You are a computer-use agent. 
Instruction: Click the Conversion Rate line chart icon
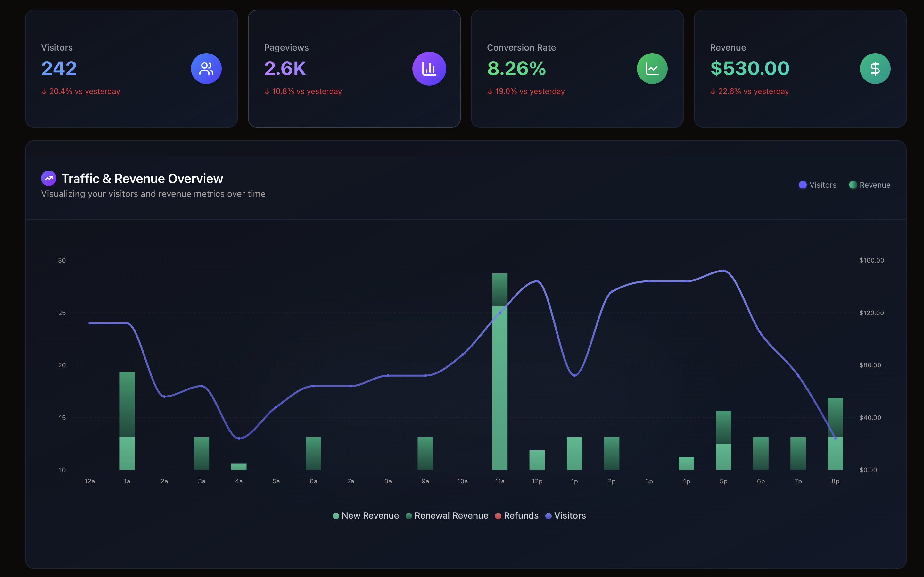tap(652, 69)
